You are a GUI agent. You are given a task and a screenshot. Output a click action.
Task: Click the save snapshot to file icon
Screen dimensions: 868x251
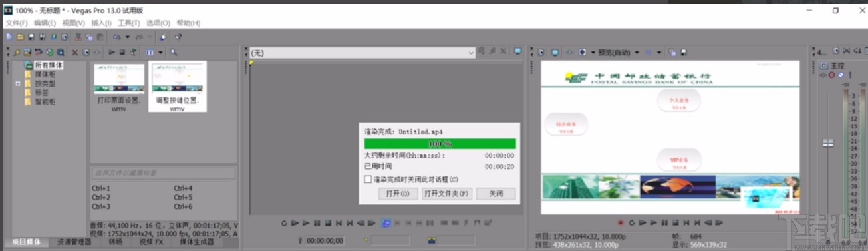click(683, 52)
